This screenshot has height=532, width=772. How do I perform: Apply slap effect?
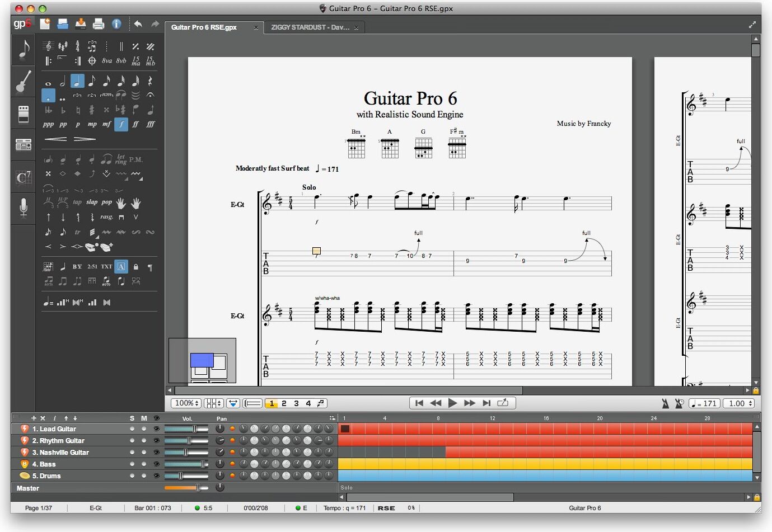pyautogui.click(x=92, y=203)
